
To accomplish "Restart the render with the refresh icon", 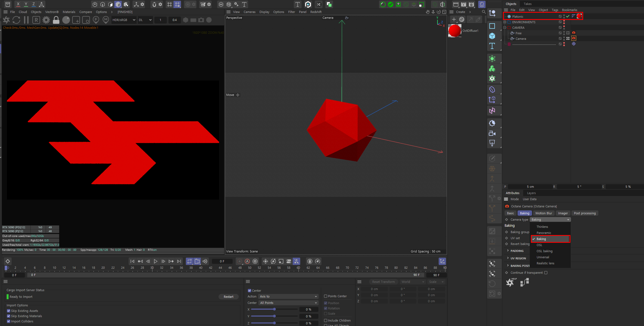I will click(16, 20).
